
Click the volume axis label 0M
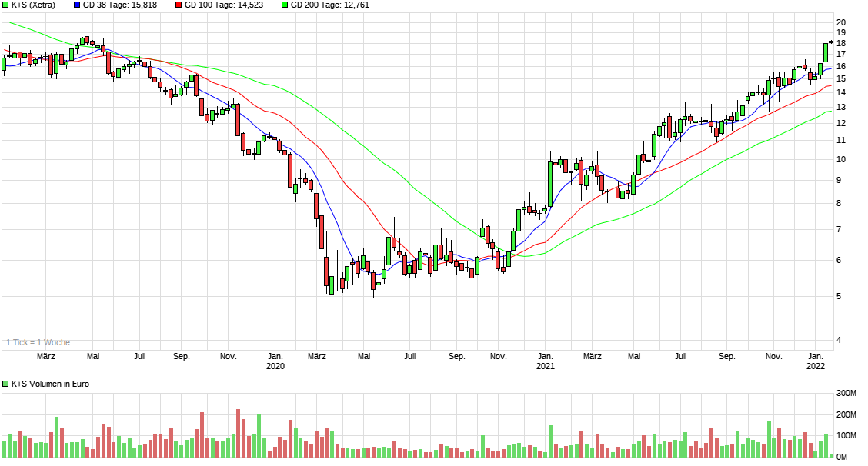click(841, 457)
